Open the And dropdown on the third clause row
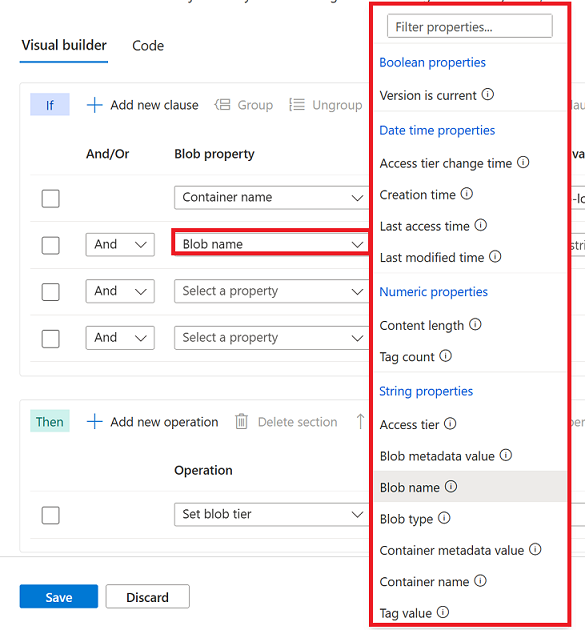This screenshot has width=585, height=630. click(x=120, y=291)
